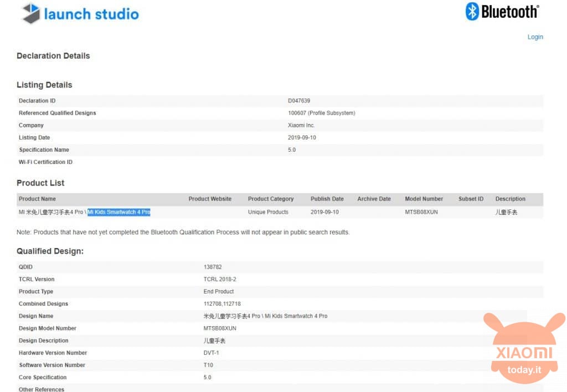
Task: Select the value "TCRL 2018-2"
Action: 220,279
